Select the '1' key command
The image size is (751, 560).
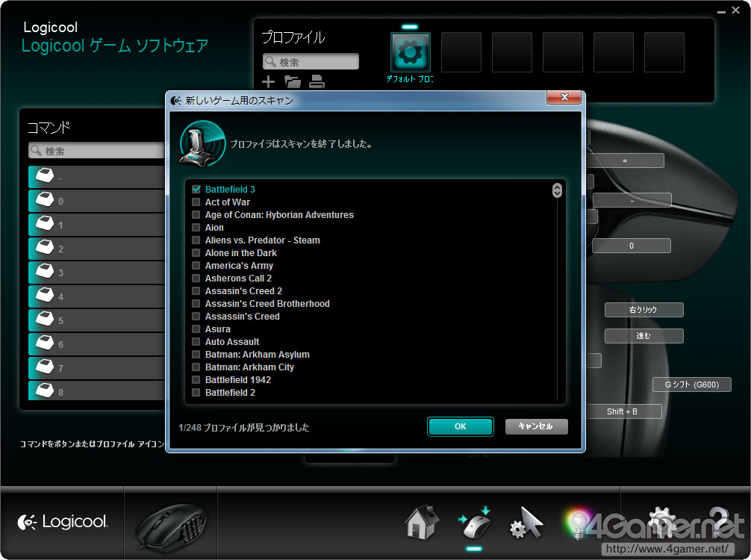point(97,225)
